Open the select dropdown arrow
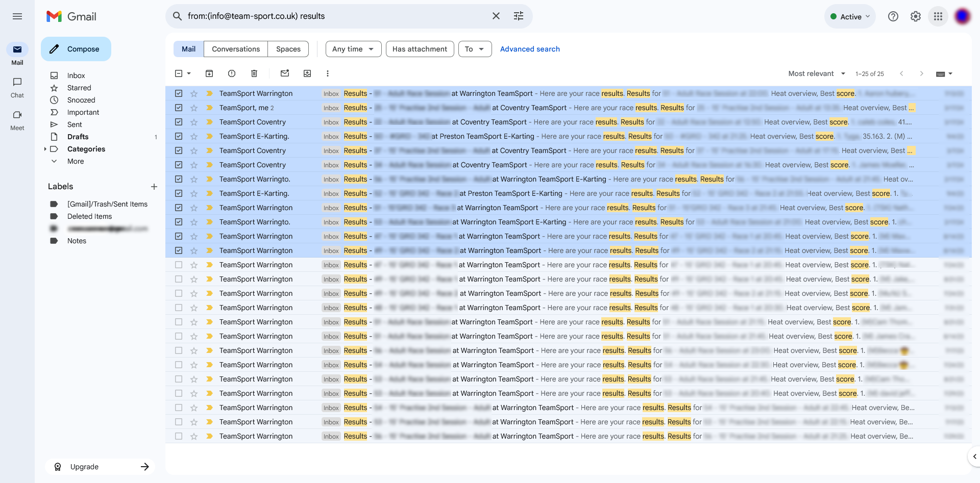Screen dimensions: 980x483 pos(189,73)
